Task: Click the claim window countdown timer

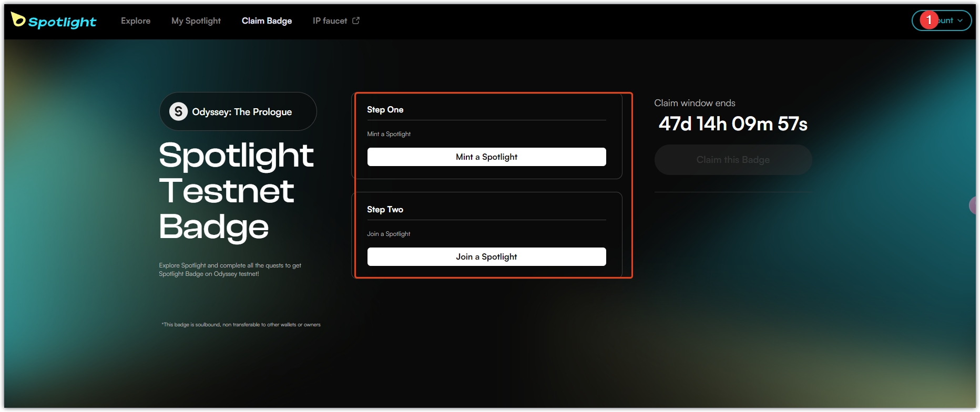Action: point(733,124)
